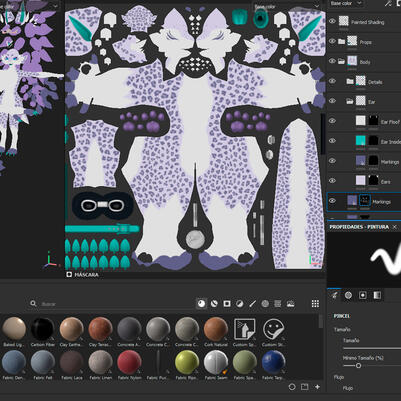Hide the Ear Inside layer
Viewport: 401px width, 401px height.
(x=332, y=141)
